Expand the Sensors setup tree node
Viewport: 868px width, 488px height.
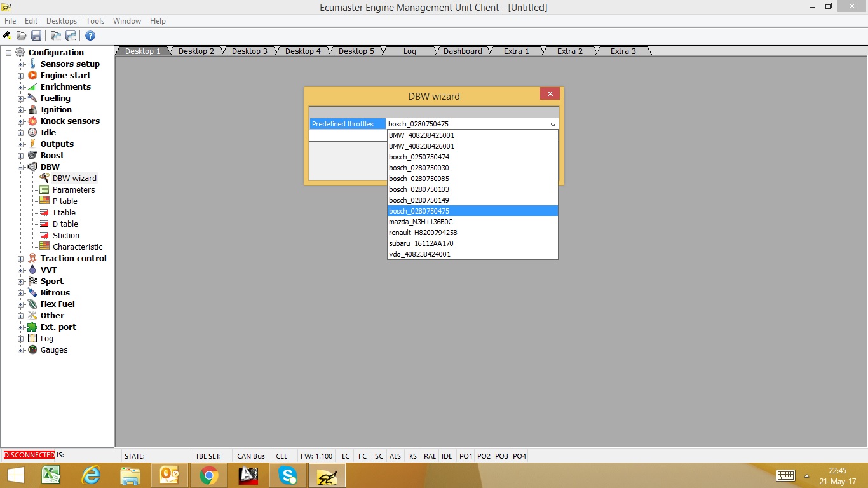point(21,64)
